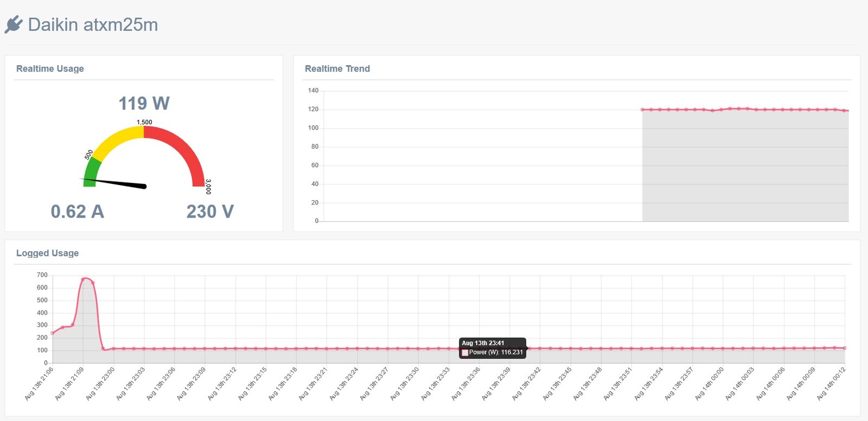This screenshot has width=868, height=421.
Task: Click the 119 W power reading
Action: [x=144, y=103]
